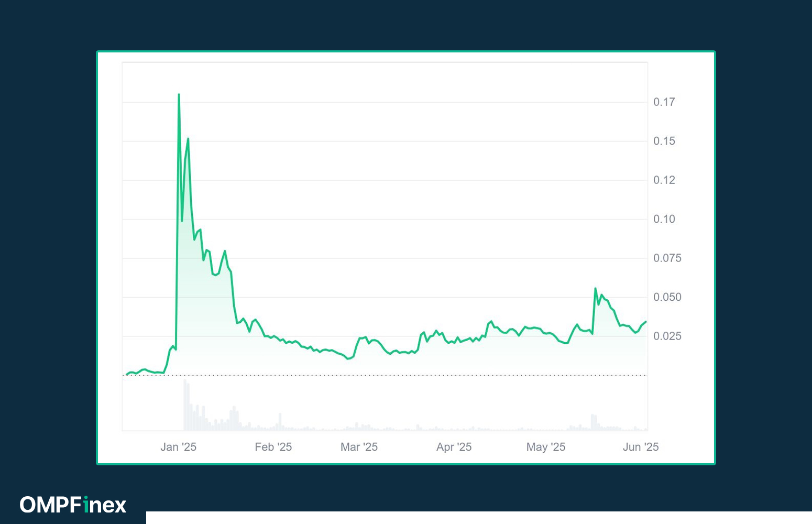
Task: Select the 0.10 price level label
Action: coord(664,219)
